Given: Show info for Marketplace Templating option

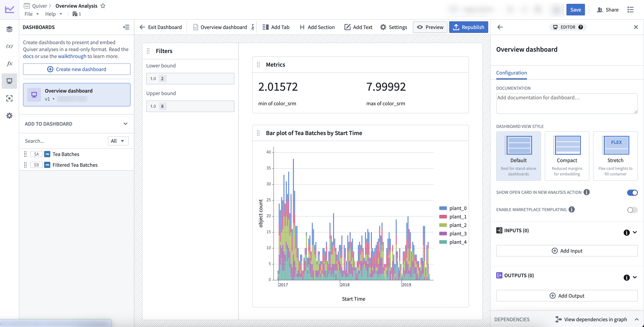Looking at the screenshot, I should (x=571, y=209).
